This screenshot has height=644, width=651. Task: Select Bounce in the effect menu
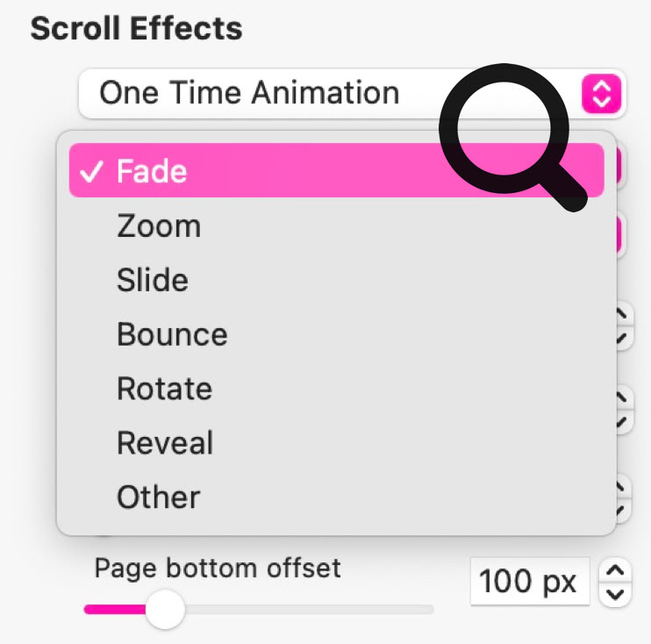pyautogui.click(x=172, y=334)
